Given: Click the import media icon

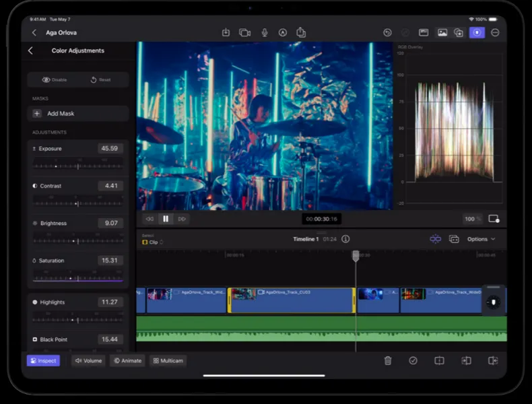Looking at the screenshot, I should click(x=226, y=32).
